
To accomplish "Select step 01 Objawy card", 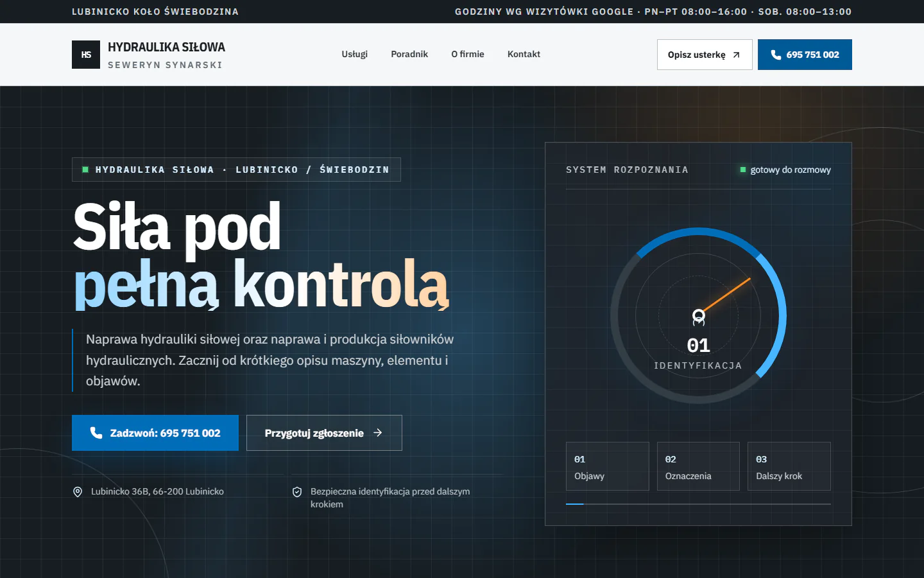I will coord(608,466).
